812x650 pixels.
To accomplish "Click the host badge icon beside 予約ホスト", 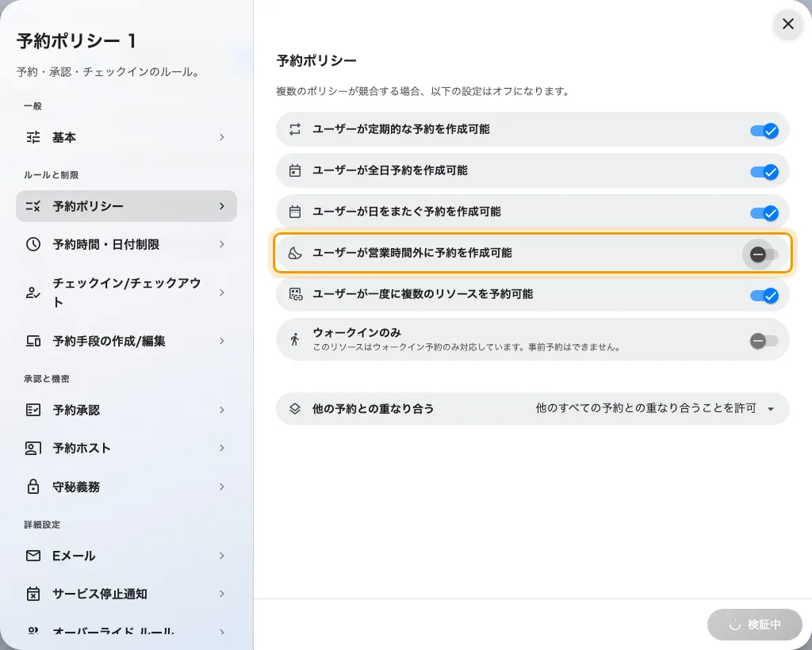I will point(33,448).
